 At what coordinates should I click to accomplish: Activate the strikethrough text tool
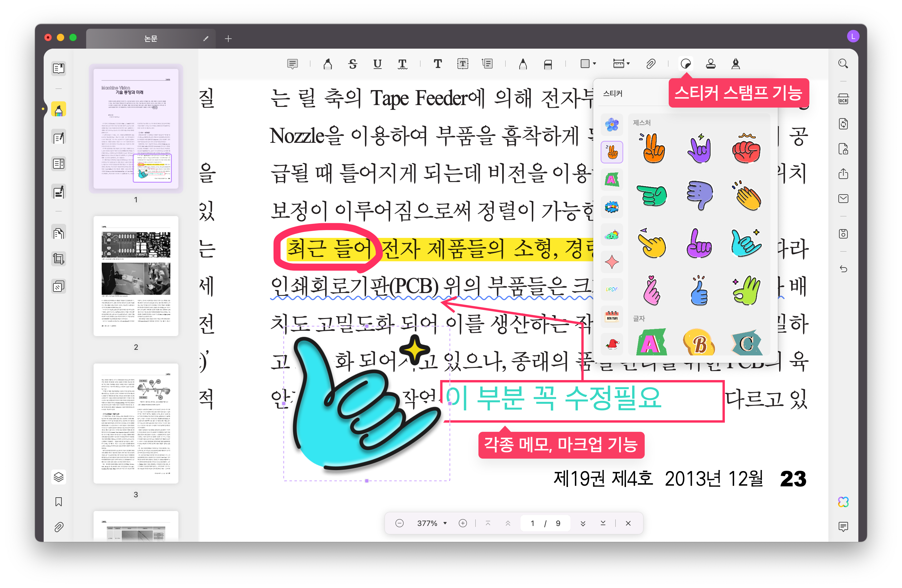click(x=353, y=64)
